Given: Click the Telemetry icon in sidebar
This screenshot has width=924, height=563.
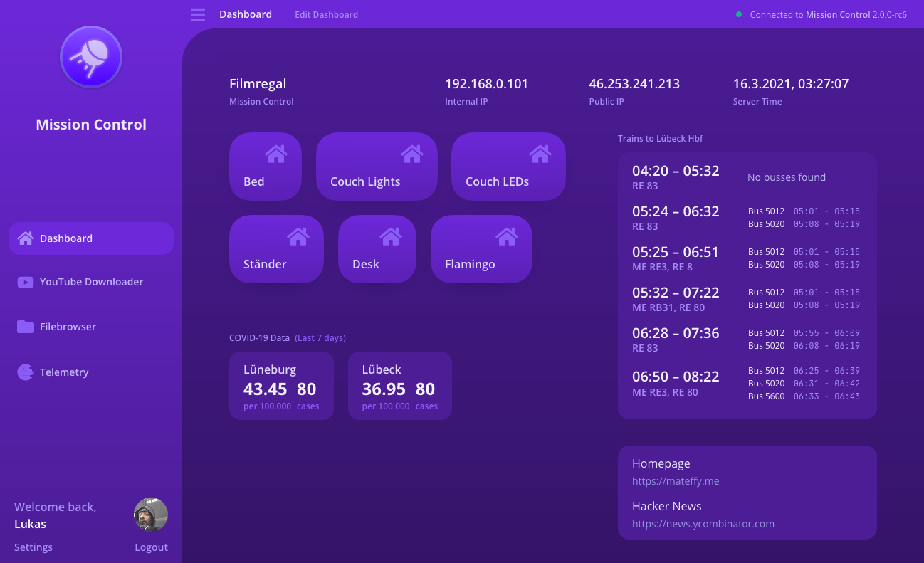Looking at the screenshot, I should (26, 372).
